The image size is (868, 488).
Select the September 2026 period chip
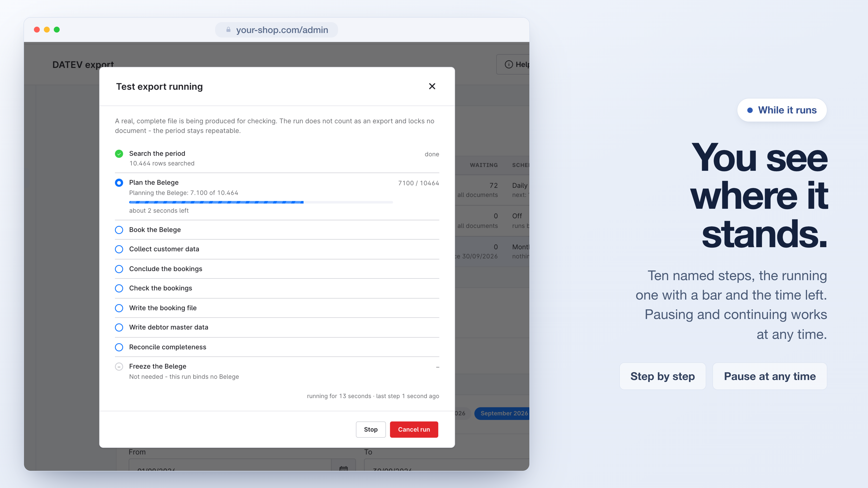coord(502,413)
